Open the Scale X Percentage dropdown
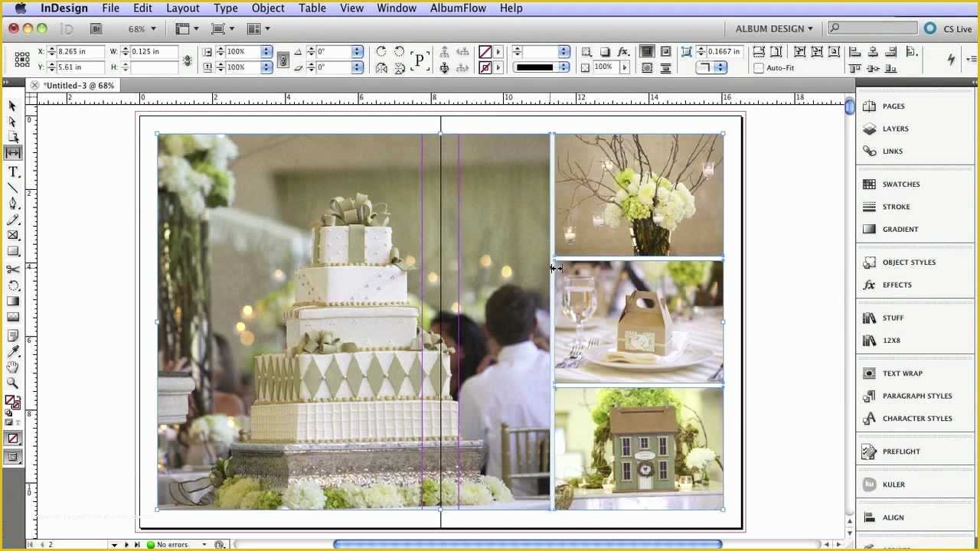This screenshot has height=551, width=980. coord(266,51)
